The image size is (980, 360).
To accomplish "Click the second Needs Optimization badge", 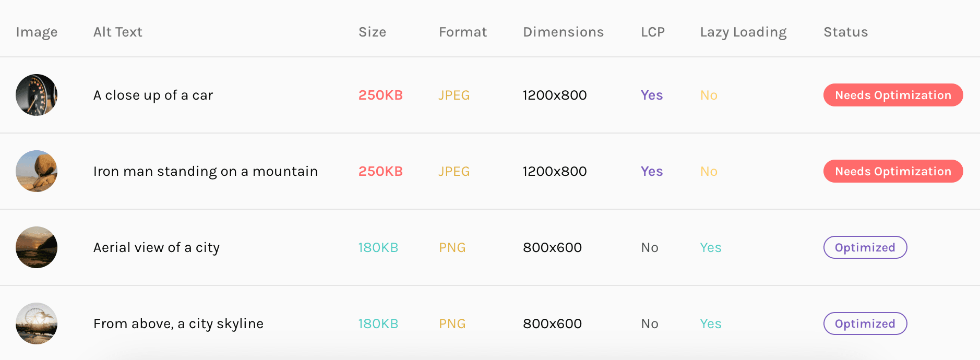I will (x=893, y=171).
